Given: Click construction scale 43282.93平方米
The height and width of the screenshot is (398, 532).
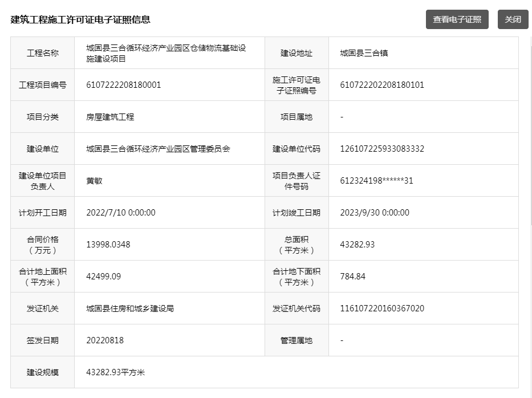Looking at the screenshot, I should 115,372.
